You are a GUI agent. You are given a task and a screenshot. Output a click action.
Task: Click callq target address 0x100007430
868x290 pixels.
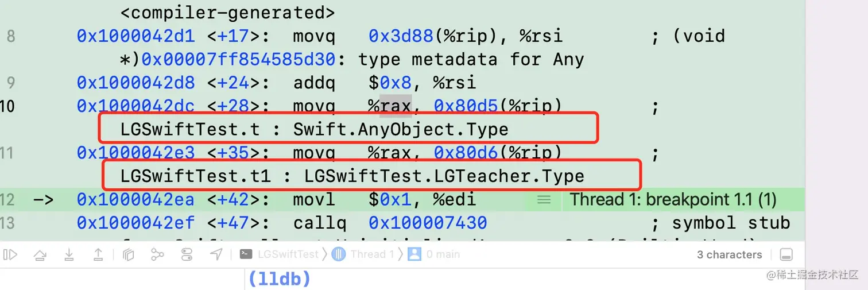click(x=428, y=223)
